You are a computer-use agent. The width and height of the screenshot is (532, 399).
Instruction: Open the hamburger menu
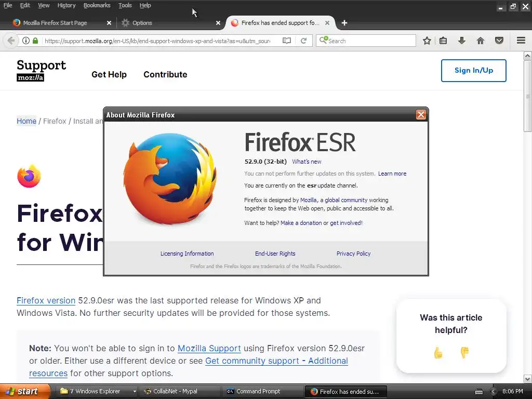[521, 41]
